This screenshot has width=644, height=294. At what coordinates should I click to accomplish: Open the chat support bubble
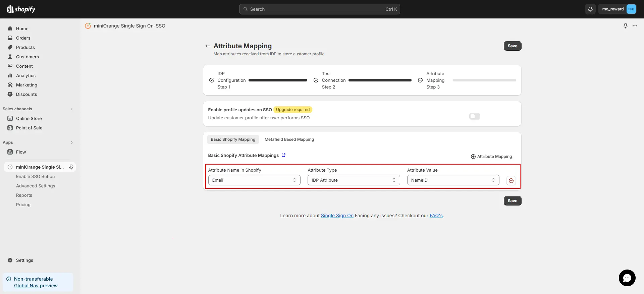pos(627,278)
